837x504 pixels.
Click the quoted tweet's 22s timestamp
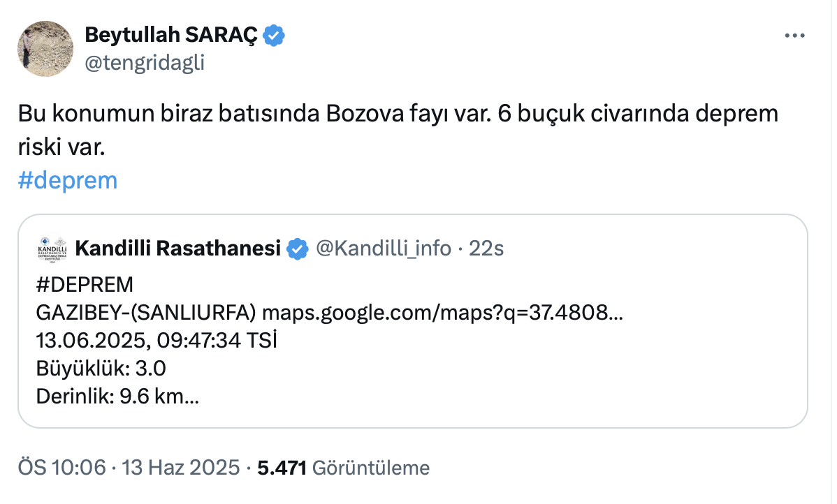[486, 248]
